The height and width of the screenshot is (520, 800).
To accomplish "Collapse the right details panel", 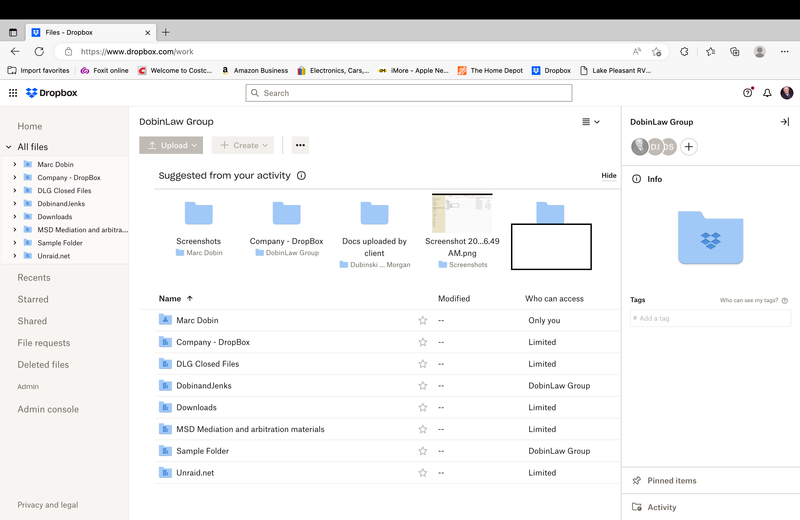I will [x=784, y=122].
